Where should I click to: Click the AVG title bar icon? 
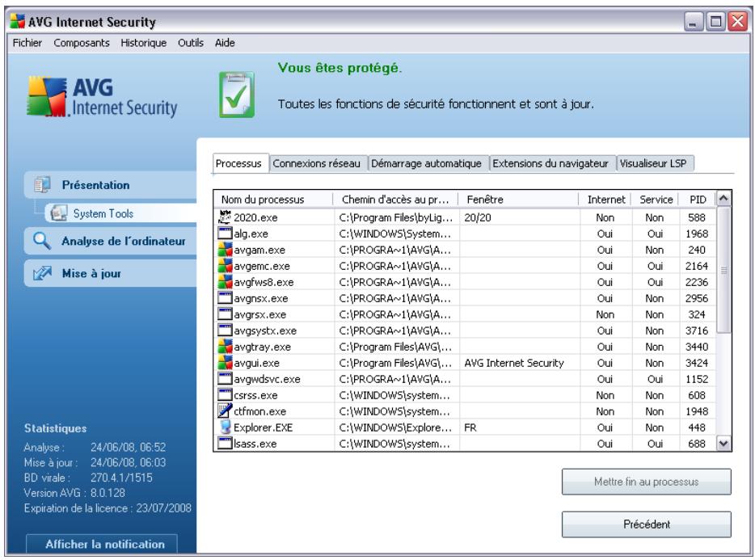tap(17, 22)
